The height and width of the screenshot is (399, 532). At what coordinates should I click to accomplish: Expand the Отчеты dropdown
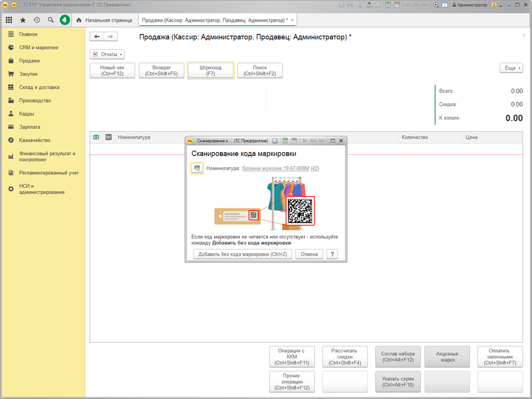107,54
